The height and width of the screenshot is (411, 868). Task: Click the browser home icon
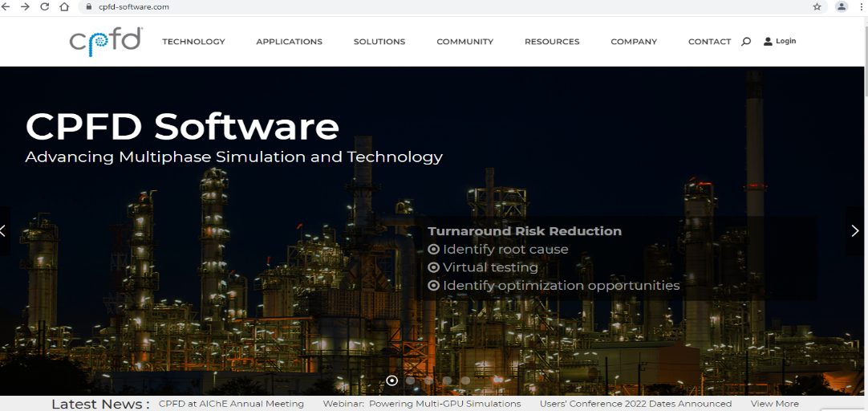(64, 6)
